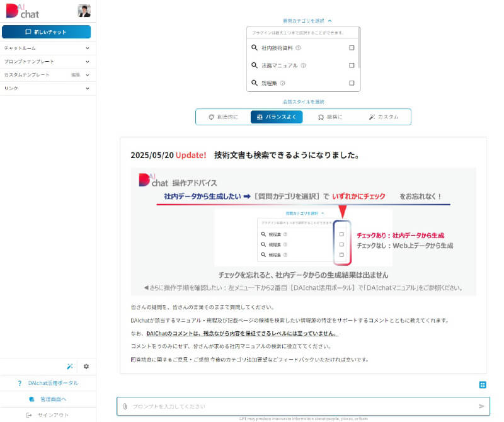Click the paperclip attach file icon
The image size is (504, 422).
point(125,406)
